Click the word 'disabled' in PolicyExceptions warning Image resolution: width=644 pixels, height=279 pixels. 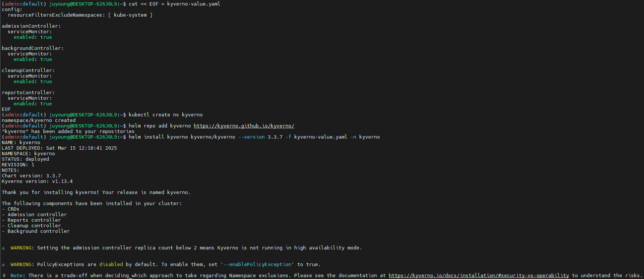coord(111,265)
